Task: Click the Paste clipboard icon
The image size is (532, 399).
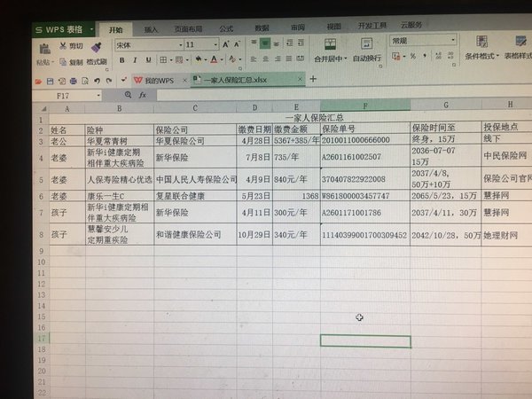Action: tap(44, 49)
